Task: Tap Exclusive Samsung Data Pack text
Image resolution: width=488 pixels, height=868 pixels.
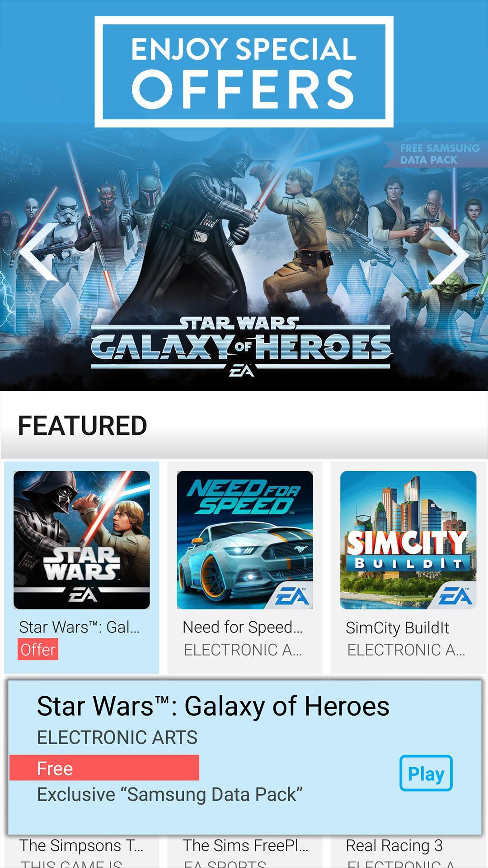Action: coord(170,795)
